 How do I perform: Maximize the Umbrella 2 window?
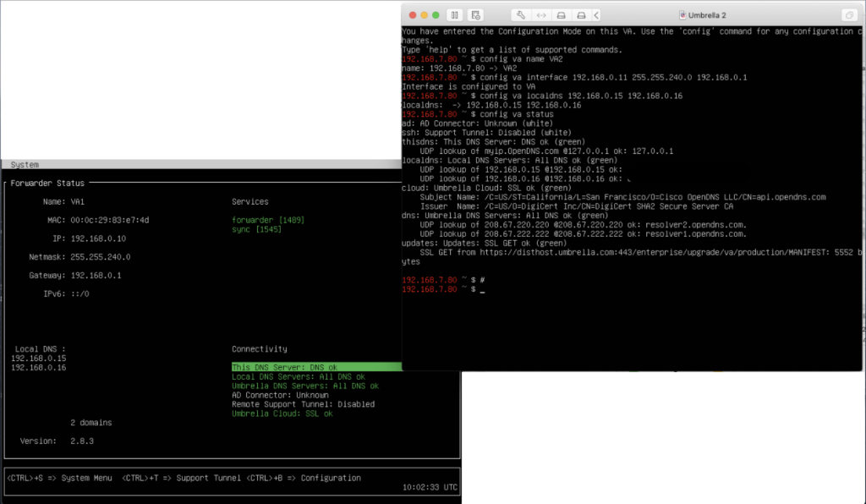pos(436,15)
